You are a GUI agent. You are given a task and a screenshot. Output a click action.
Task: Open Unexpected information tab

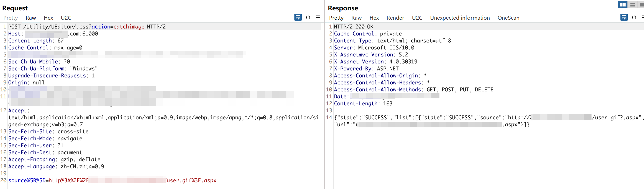coord(460,18)
